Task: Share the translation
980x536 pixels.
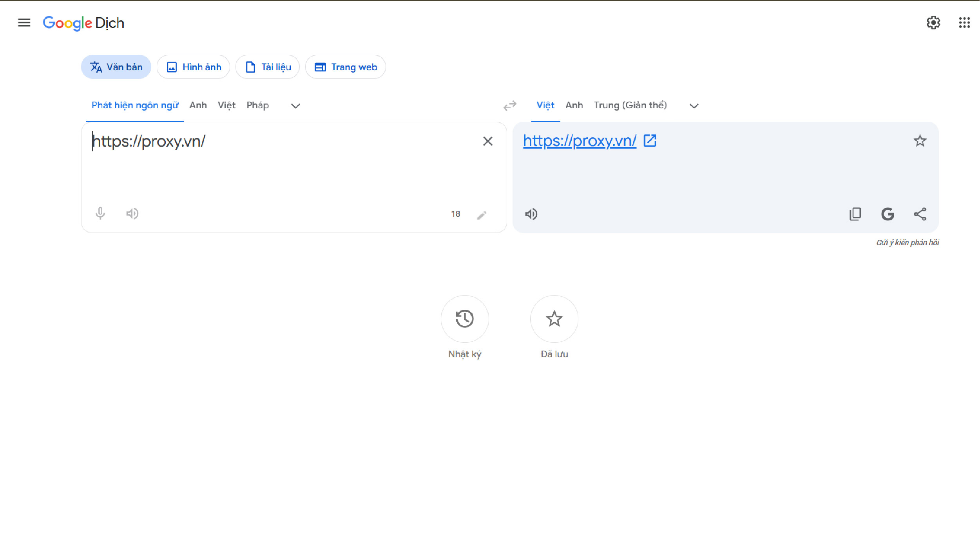Action: click(x=920, y=214)
